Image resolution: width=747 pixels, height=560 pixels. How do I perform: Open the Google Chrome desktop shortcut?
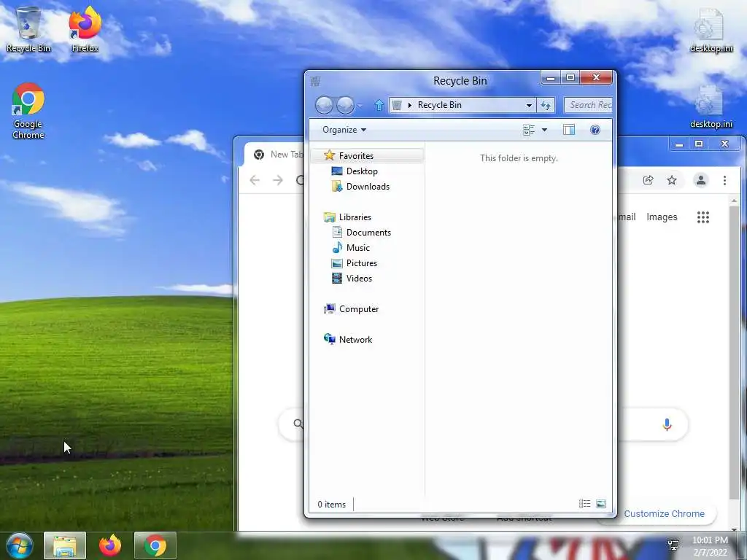click(28, 111)
